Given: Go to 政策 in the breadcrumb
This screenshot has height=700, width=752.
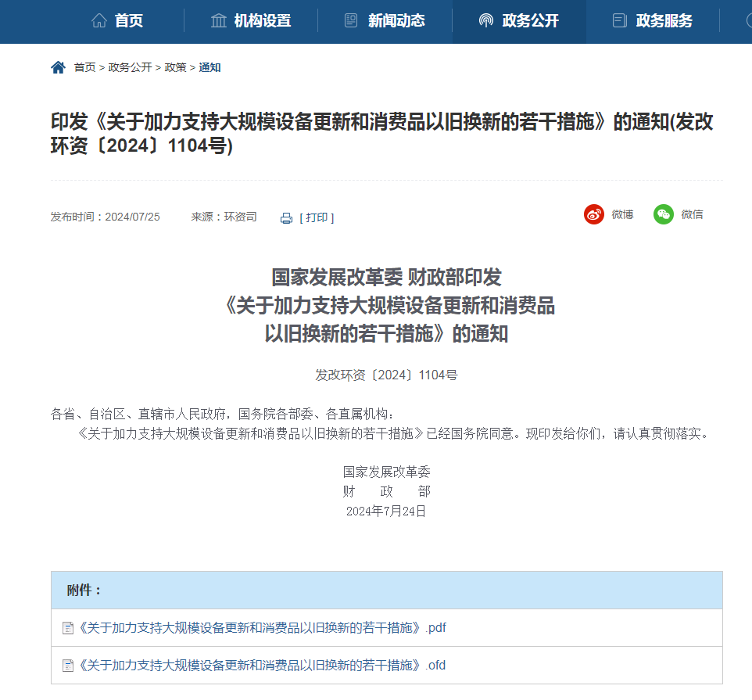Looking at the screenshot, I should tap(175, 67).
